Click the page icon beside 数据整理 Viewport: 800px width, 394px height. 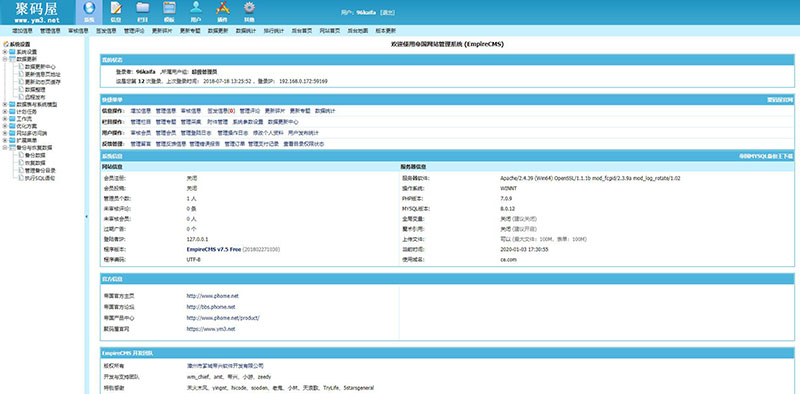pyautogui.click(x=21, y=89)
